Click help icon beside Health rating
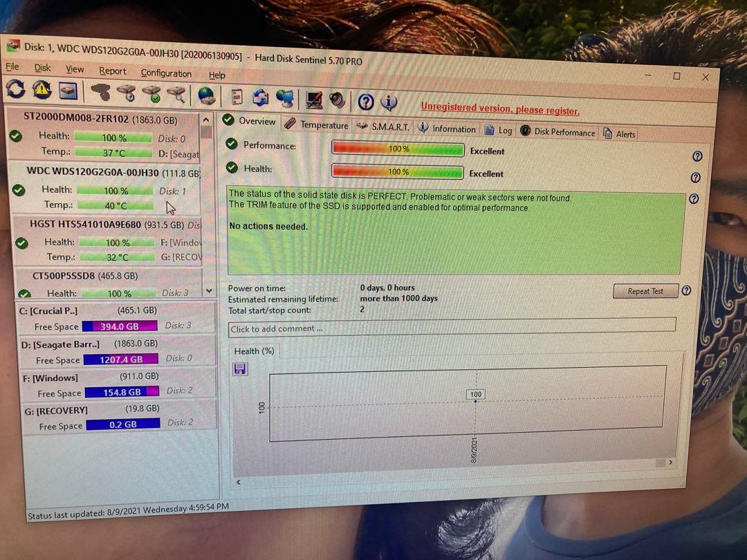The width and height of the screenshot is (747, 560). (696, 178)
